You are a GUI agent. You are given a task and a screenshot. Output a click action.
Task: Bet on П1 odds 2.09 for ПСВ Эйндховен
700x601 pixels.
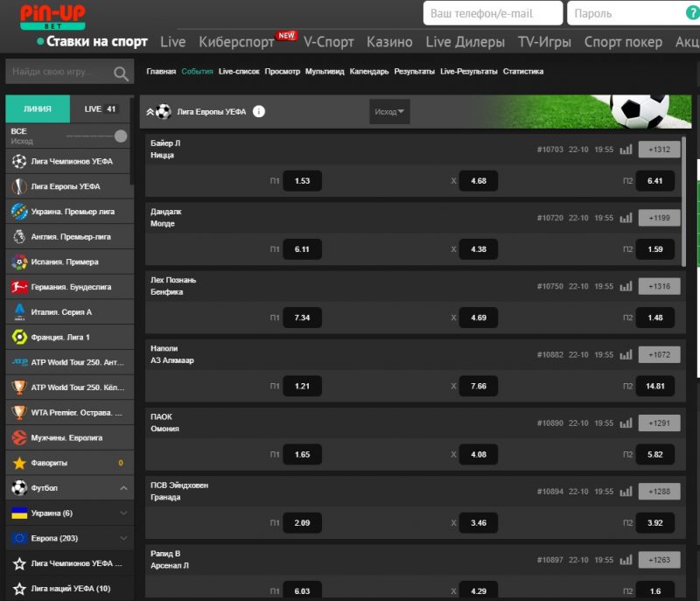click(302, 522)
